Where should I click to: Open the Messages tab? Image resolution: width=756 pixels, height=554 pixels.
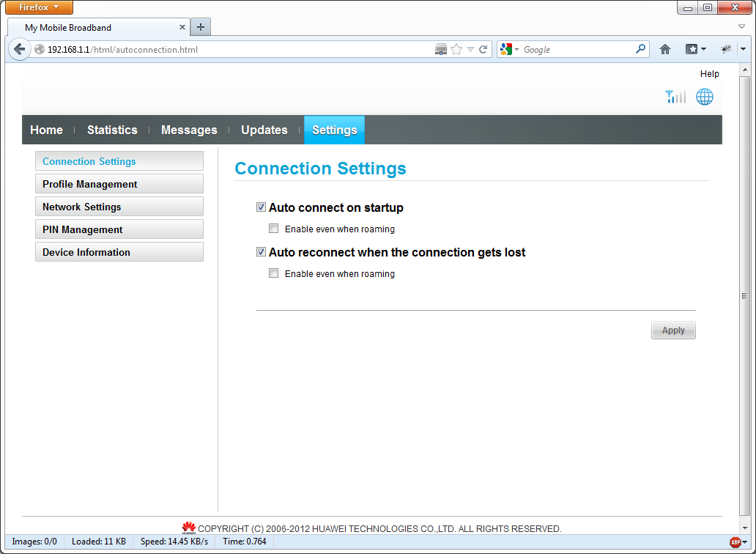pyautogui.click(x=189, y=130)
